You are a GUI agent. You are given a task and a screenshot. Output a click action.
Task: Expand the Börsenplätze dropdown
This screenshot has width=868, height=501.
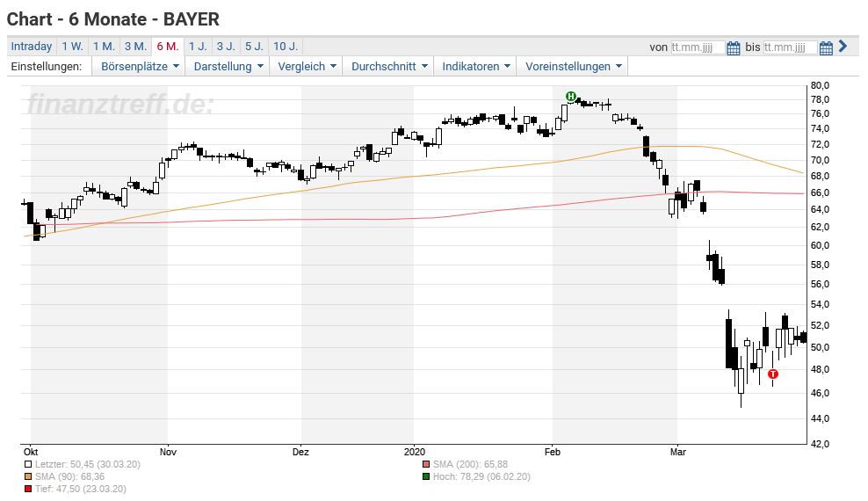click(x=140, y=67)
